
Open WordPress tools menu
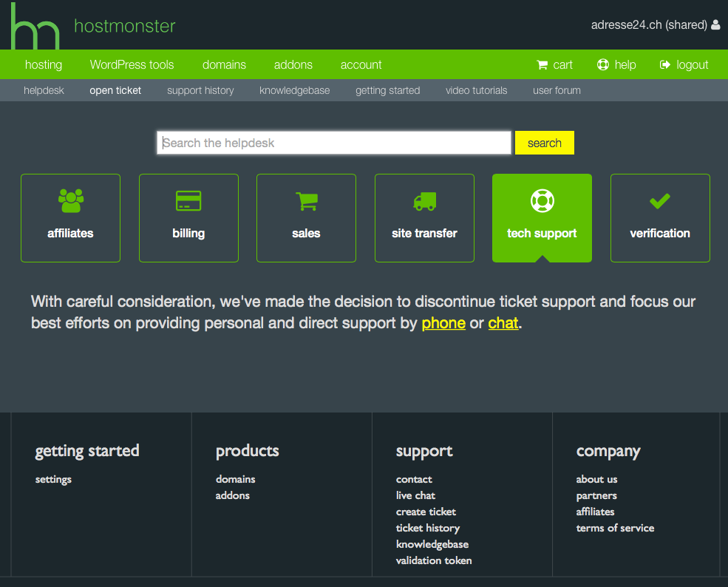pyautogui.click(x=132, y=64)
